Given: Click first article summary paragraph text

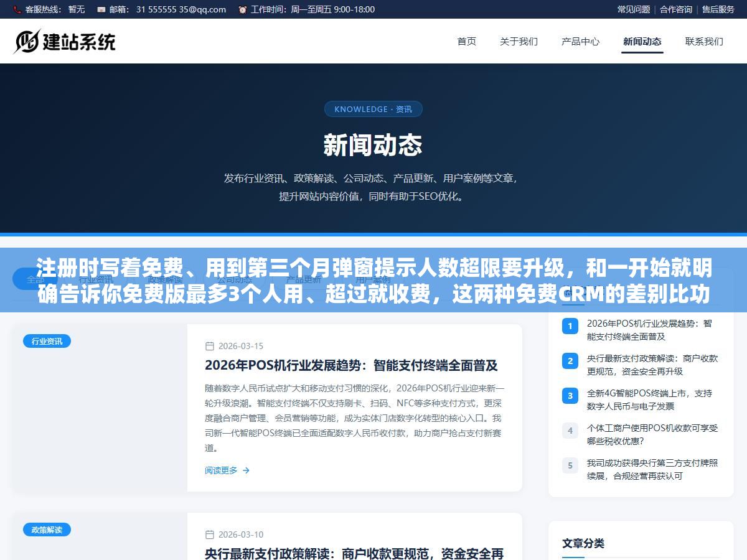Looking at the screenshot, I should [354, 418].
